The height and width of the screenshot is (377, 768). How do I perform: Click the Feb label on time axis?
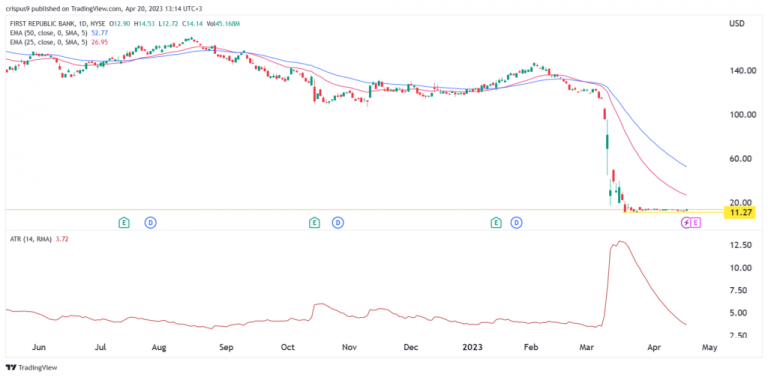(x=531, y=348)
